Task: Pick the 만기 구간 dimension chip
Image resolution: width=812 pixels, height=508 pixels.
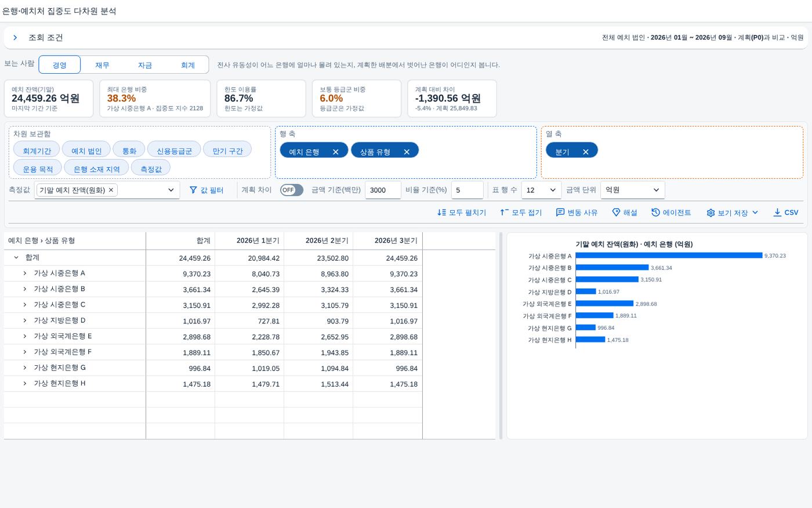Action: 227,150
